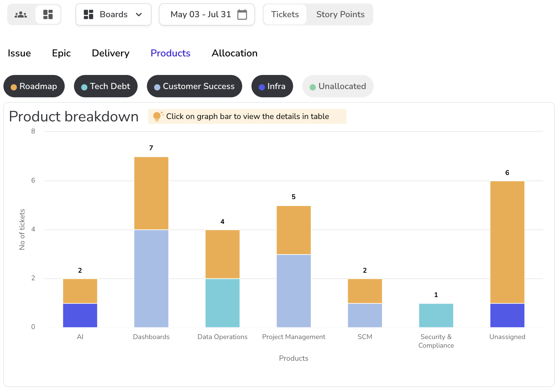
Task: Go to the Delivery tab
Action: (x=110, y=53)
